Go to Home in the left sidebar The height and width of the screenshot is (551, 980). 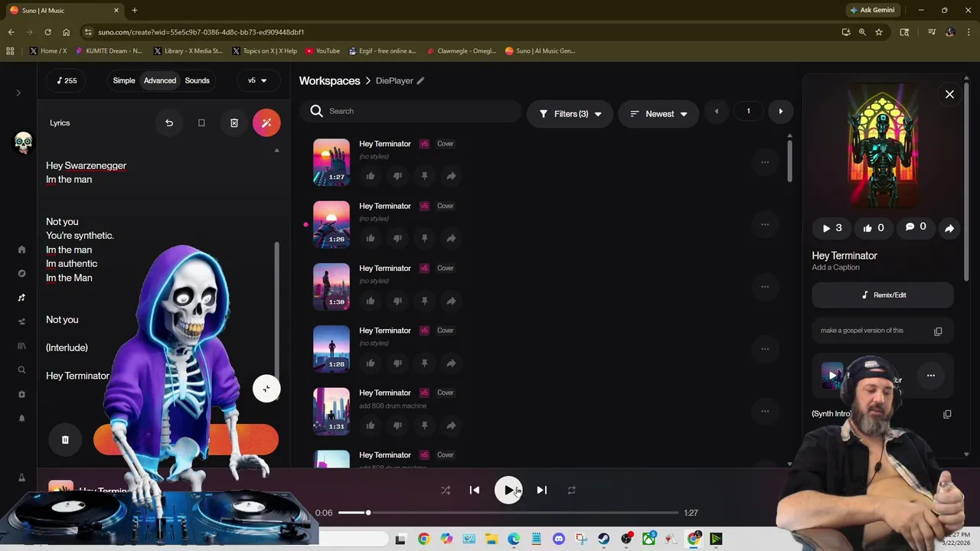pos(21,249)
